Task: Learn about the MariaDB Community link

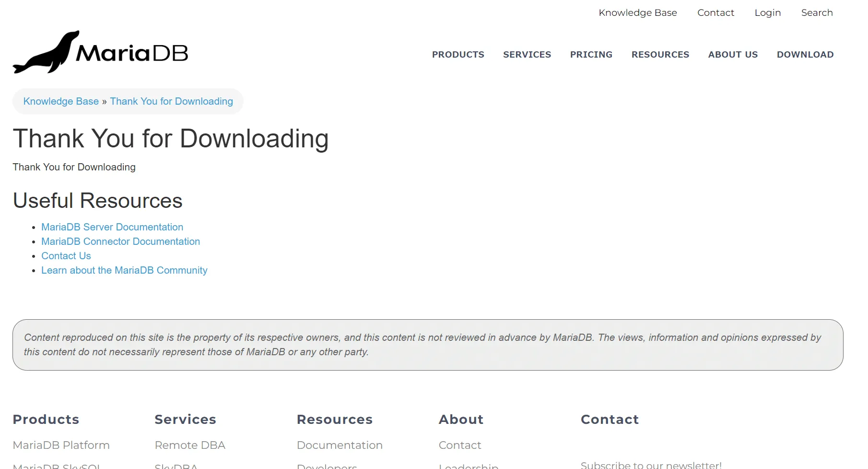Action: pyautogui.click(x=124, y=270)
